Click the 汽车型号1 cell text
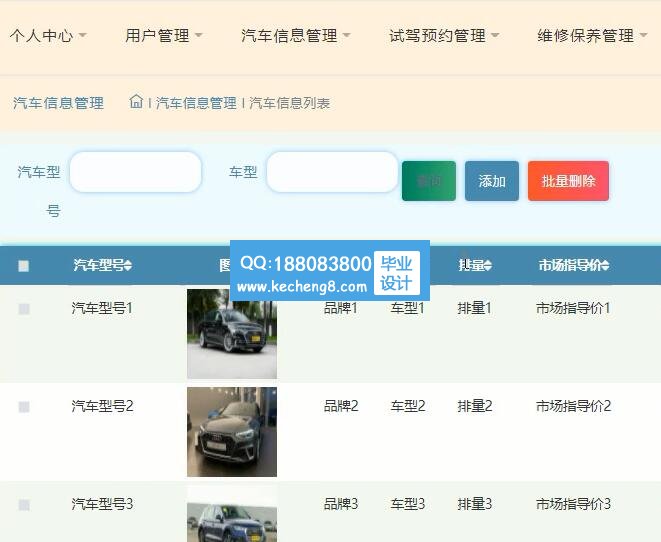The image size is (661, 542). coord(102,308)
